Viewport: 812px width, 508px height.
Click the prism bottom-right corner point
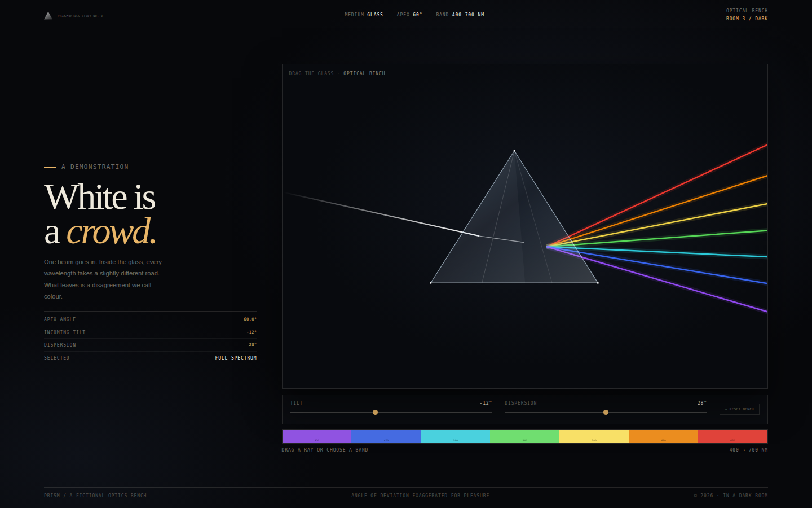click(x=598, y=283)
